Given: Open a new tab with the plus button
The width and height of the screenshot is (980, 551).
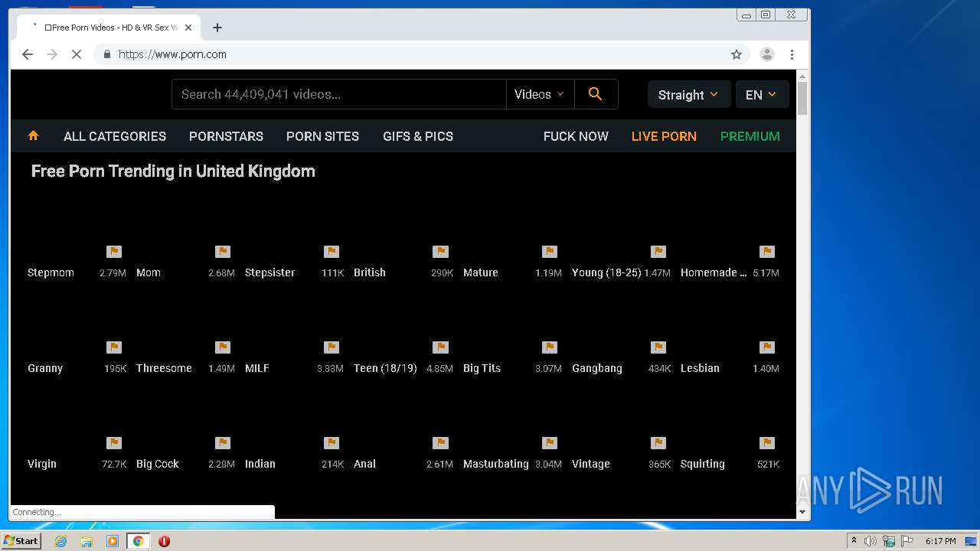Looking at the screenshot, I should tap(217, 28).
